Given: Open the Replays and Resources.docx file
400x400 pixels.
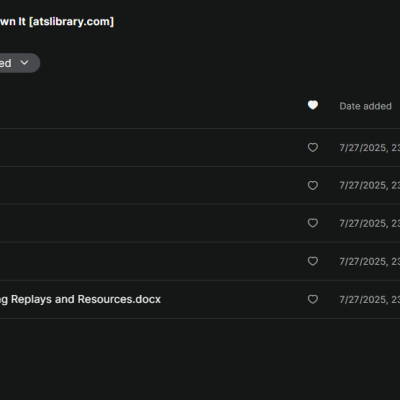Looking at the screenshot, I should (80, 299).
